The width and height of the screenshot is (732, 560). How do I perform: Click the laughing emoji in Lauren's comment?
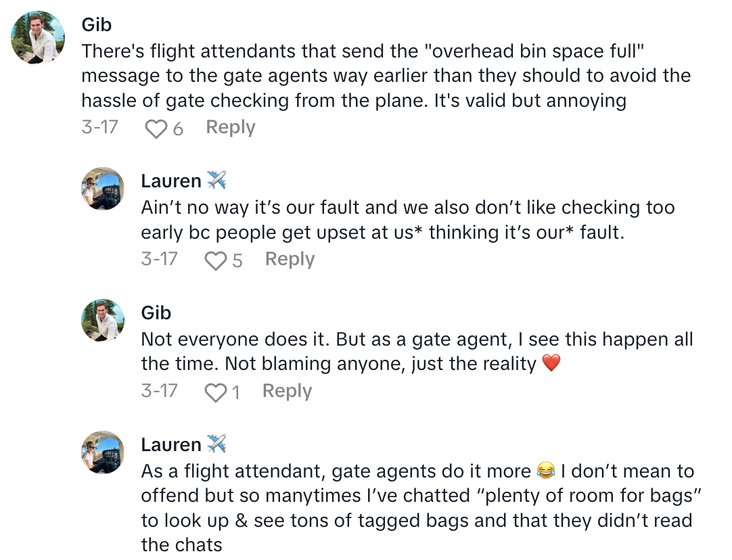pos(545,471)
